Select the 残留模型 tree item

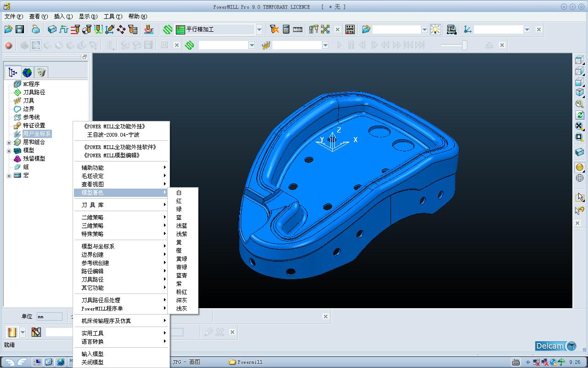click(34, 159)
